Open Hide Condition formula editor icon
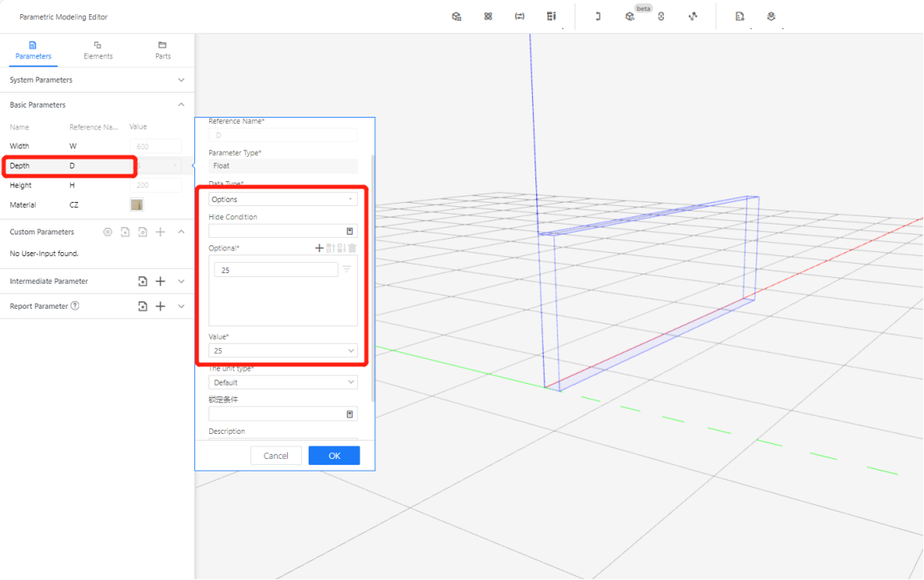The width and height of the screenshot is (924, 580). (x=349, y=231)
